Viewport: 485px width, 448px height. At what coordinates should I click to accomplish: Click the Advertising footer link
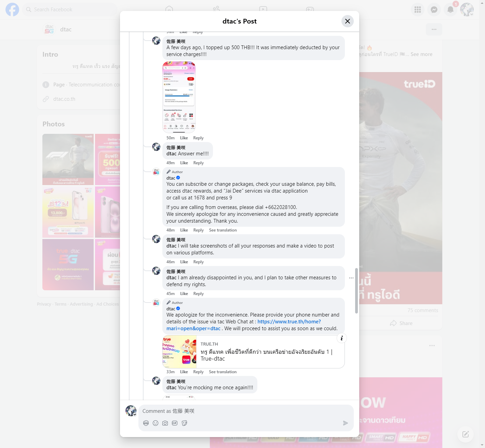(81, 304)
